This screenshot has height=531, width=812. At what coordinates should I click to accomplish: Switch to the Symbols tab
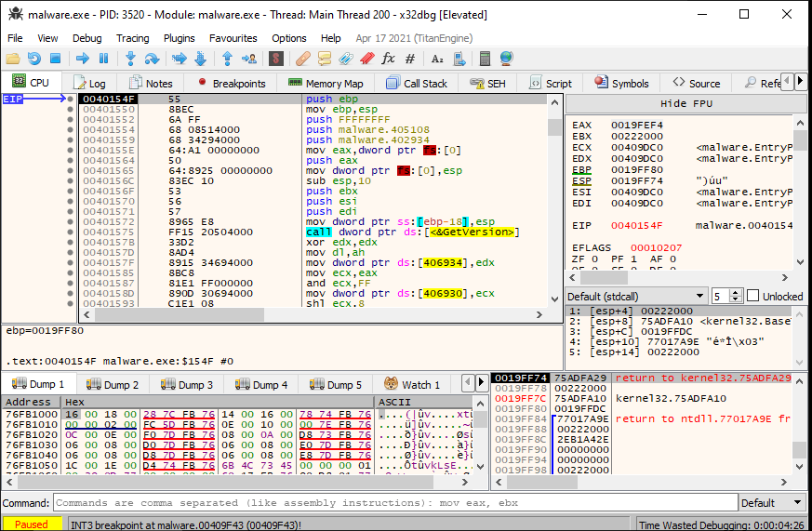(621, 84)
